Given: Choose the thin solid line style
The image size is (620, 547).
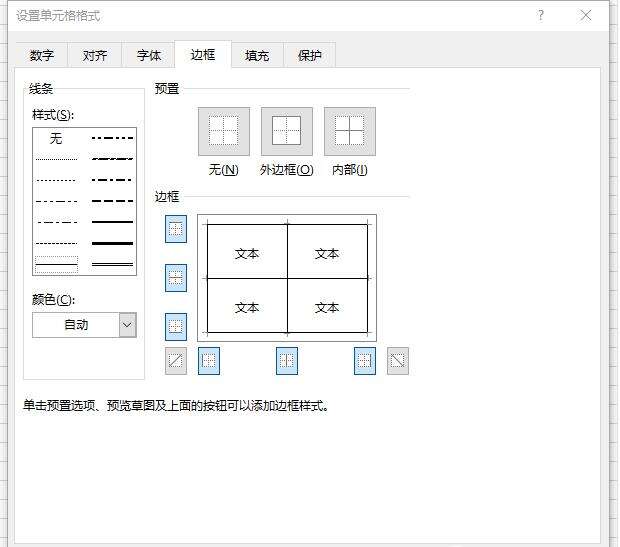Looking at the screenshot, I should [56, 264].
